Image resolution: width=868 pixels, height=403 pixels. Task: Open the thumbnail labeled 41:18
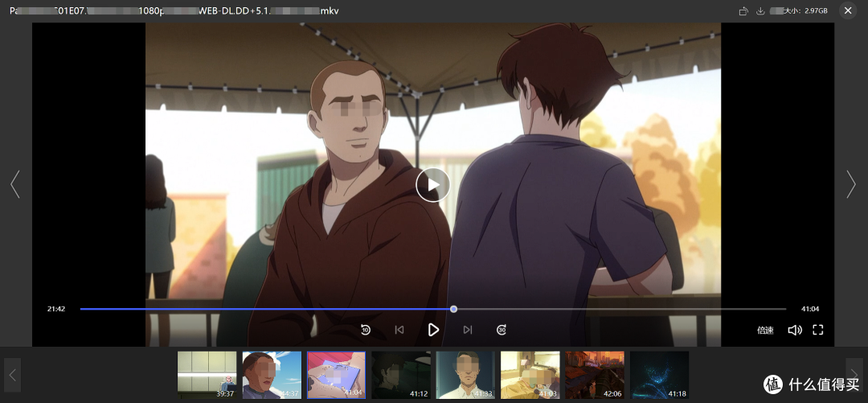click(x=659, y=375)
